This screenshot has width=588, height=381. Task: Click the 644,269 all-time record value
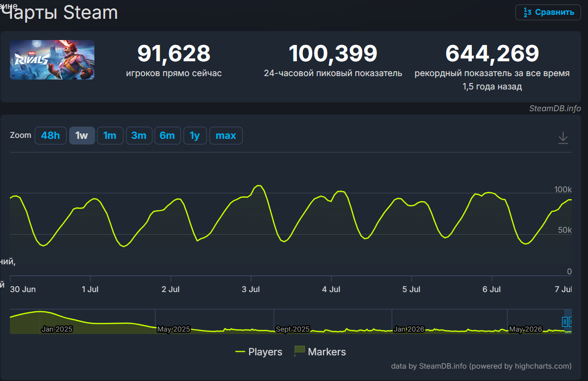coord(492,53)
